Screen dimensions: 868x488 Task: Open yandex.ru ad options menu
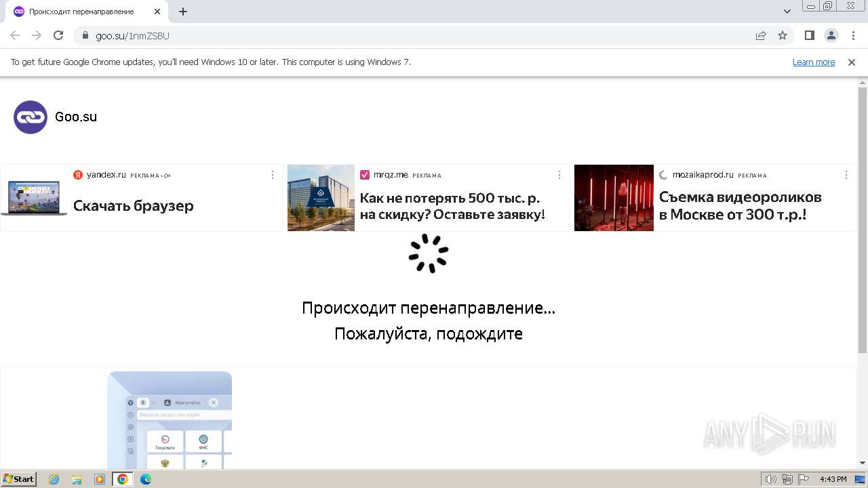273,175
